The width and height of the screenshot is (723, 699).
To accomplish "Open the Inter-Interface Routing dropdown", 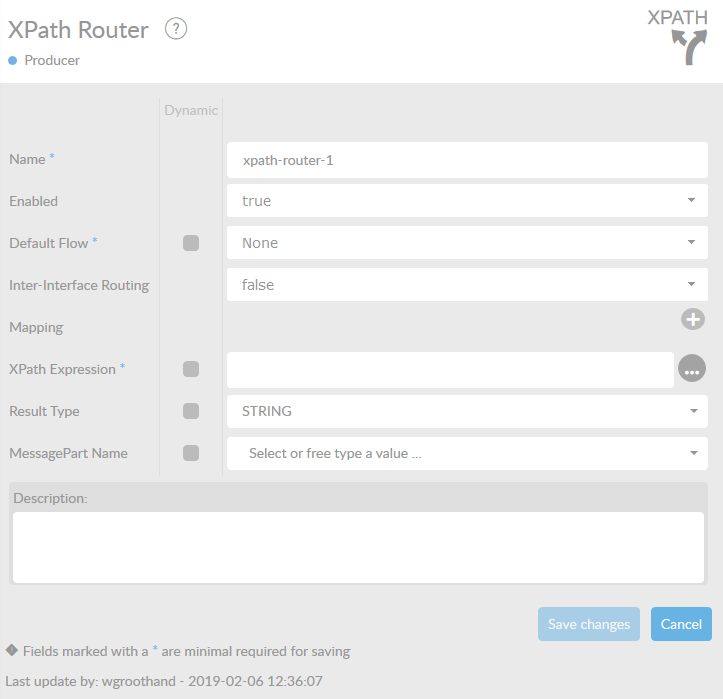I will point(467,285).
